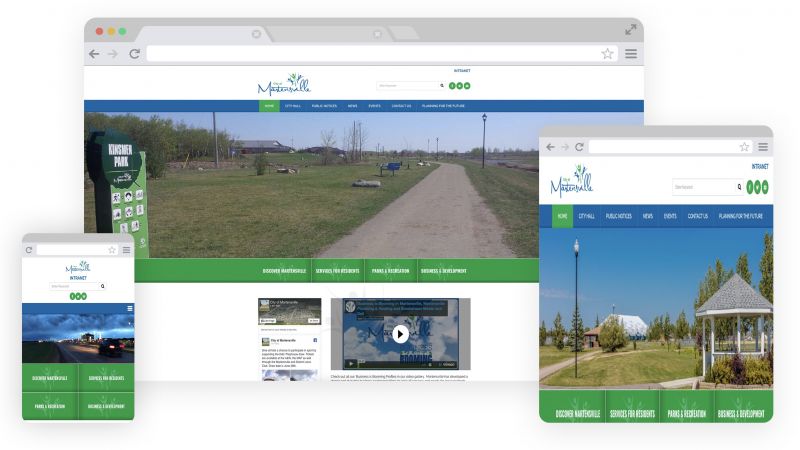
Task: Click Parks & Recreation on the desktop green bar
Action: (x=391, y=271)
